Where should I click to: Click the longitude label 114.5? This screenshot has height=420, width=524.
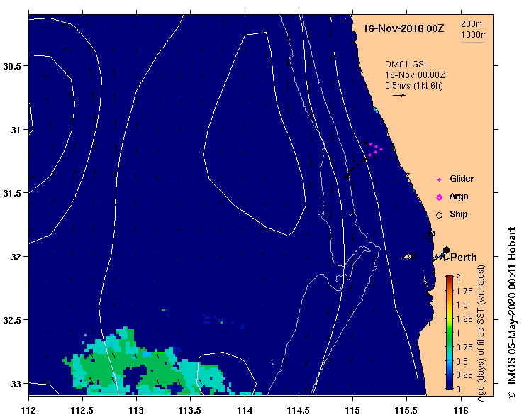(x=299, y=410)
